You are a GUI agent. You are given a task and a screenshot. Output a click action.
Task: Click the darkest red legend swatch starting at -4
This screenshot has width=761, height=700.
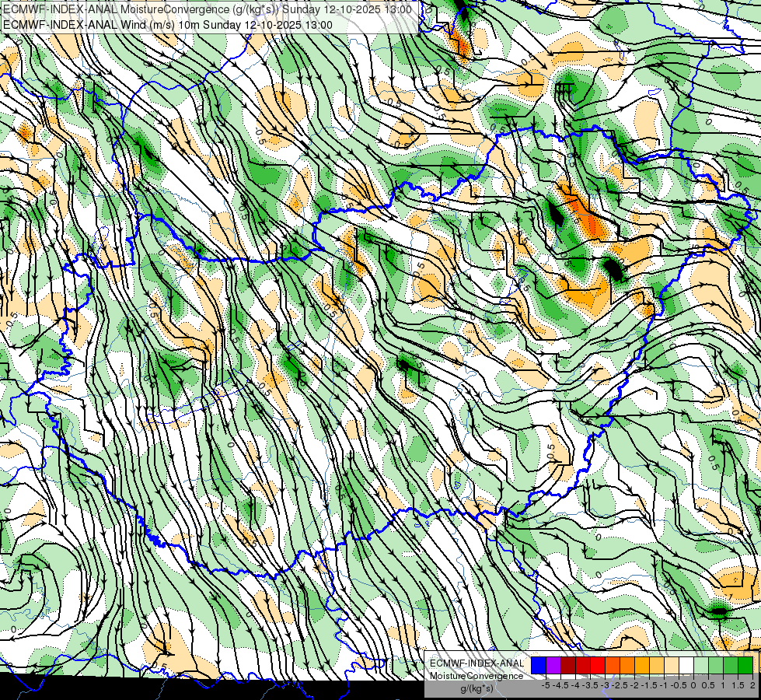(x=568, y=666)
